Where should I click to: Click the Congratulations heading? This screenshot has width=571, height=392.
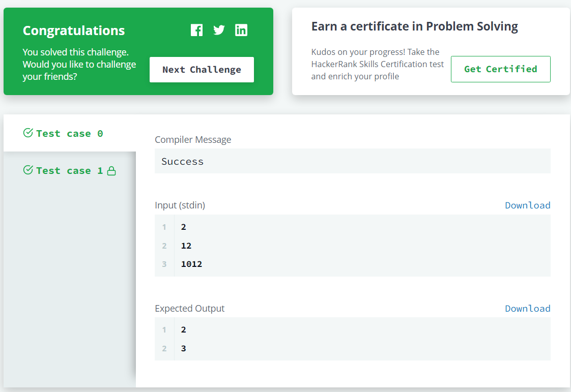click(74, 31)
